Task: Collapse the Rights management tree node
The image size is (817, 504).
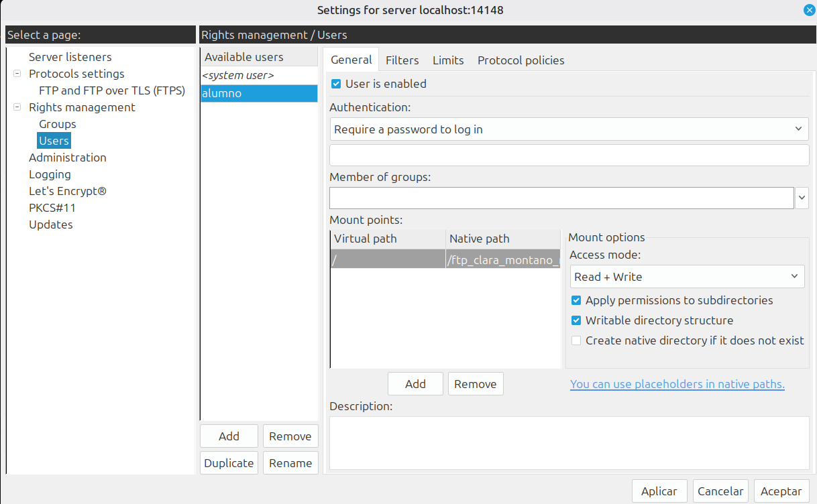Action: pyautogui.click(x=17, y=107)
